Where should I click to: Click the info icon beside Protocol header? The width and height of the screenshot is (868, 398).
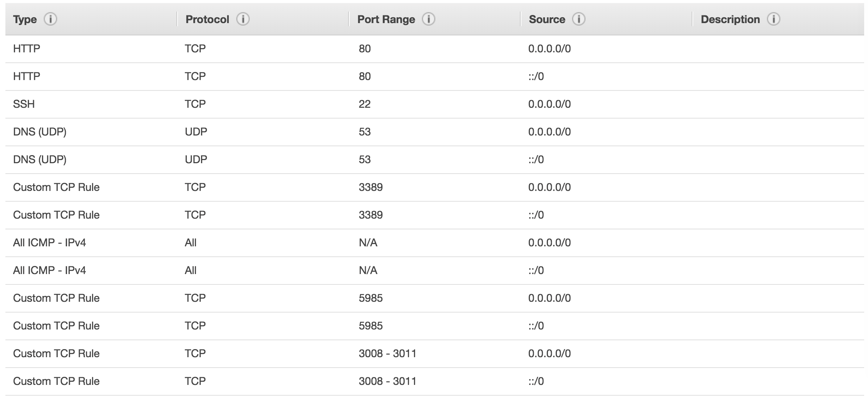pyautogui.click(x=243, y=19)
